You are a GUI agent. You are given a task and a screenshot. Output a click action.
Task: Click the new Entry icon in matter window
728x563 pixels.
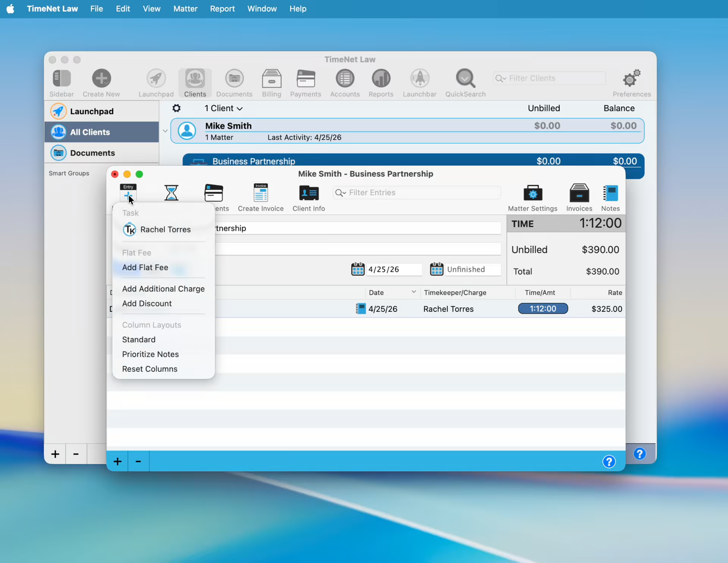[128, 192]
